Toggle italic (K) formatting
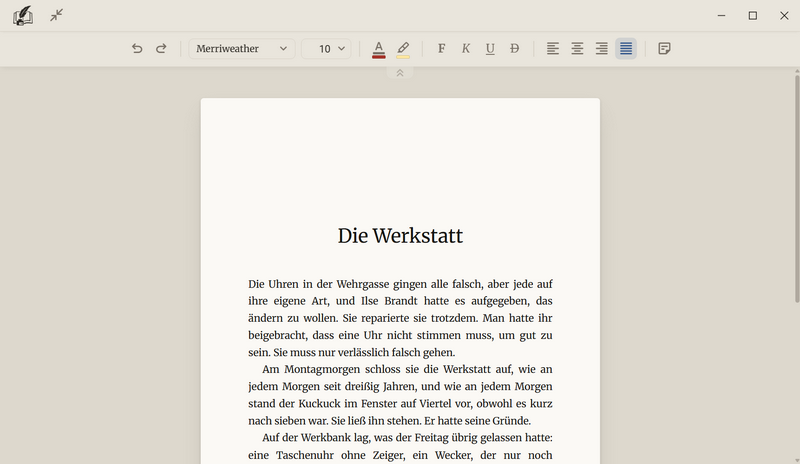This screenshot has height=464, width=800. pos(466,48)
